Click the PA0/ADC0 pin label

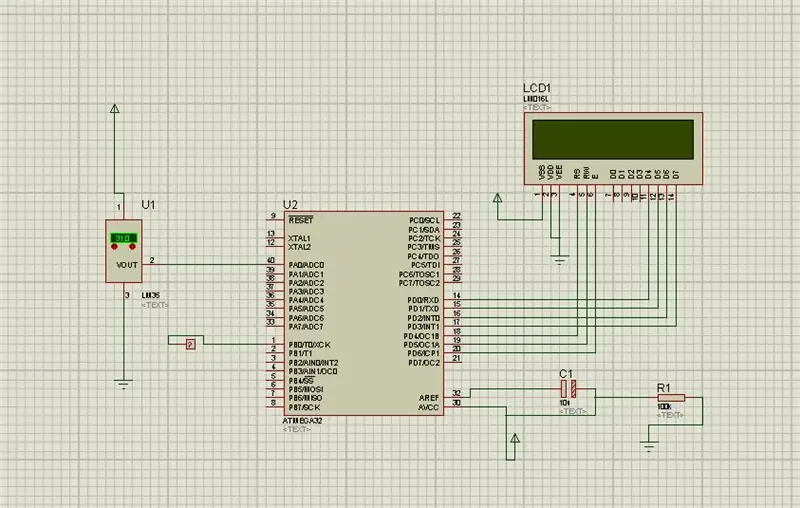point(306,265)
